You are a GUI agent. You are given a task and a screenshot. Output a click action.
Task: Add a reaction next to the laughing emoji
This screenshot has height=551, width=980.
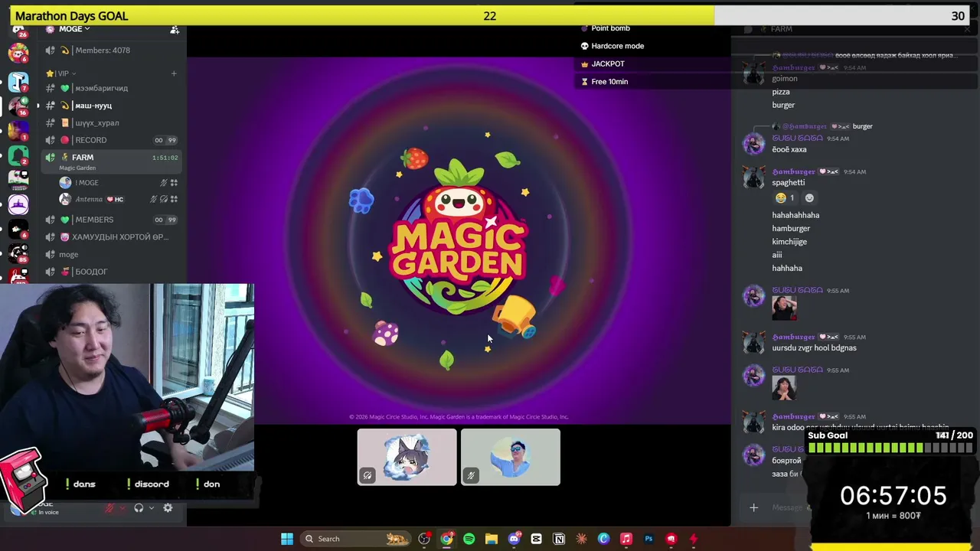tap(809, 198)
